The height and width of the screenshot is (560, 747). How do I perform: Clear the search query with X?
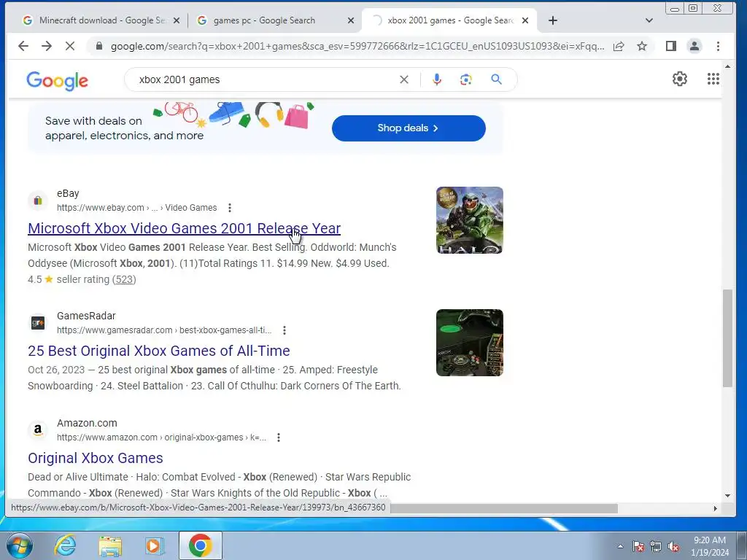[x=404, y=79]
